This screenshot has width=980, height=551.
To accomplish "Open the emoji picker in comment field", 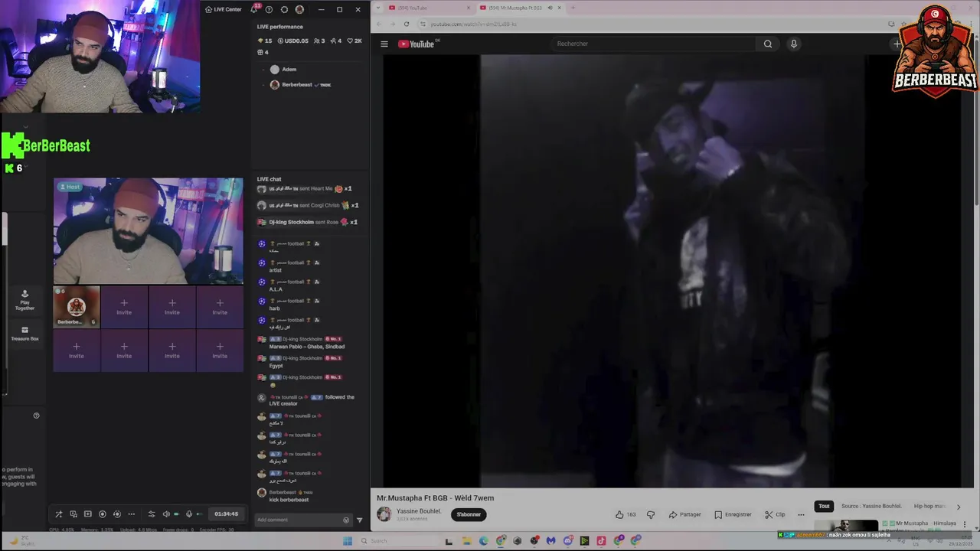I will 346,520.
